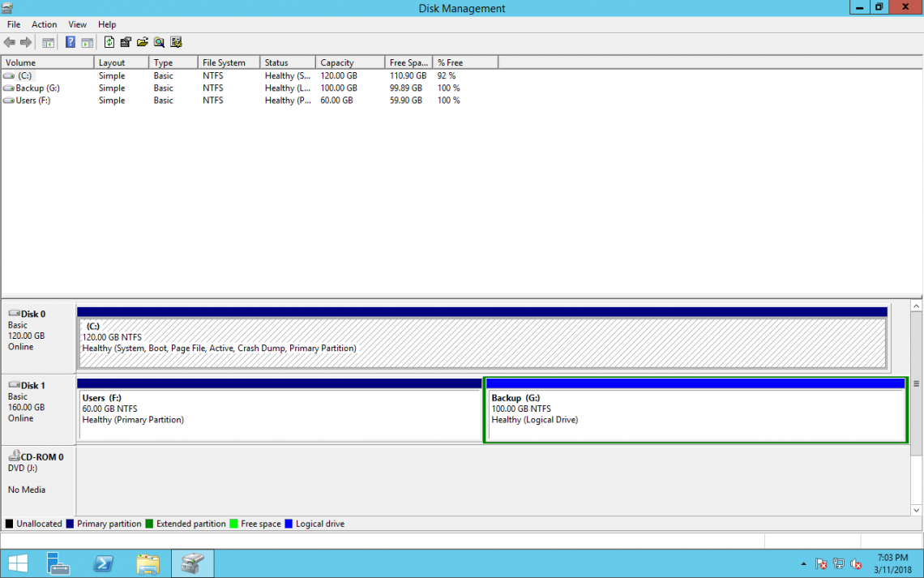This screenshot has width=924, height=578.
Task: Open the File menu
Action: (13, 24)
